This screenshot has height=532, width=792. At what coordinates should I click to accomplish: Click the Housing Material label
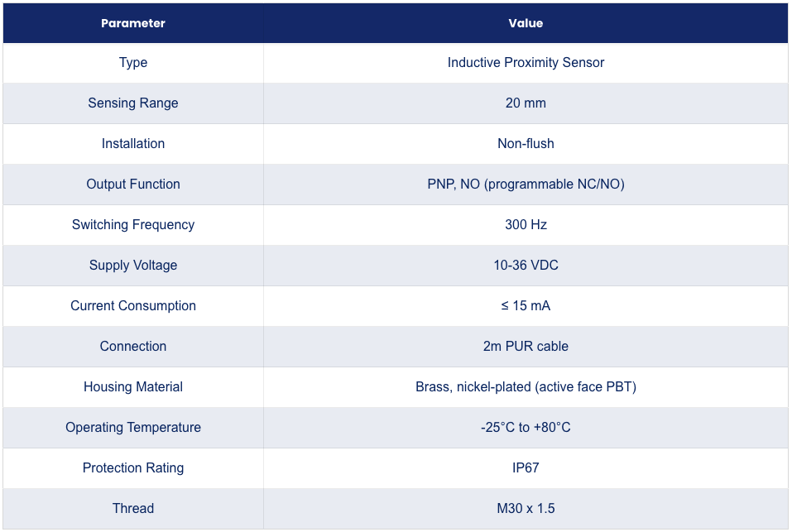point(133,386)
